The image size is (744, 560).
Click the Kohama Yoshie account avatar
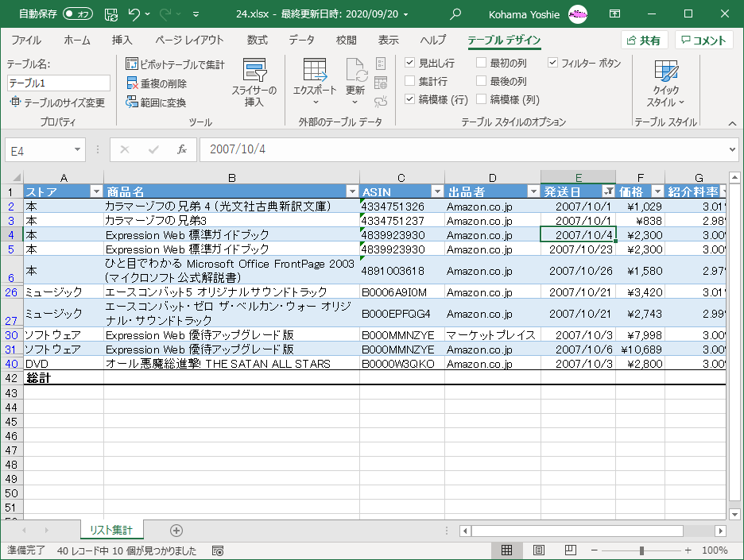tap(578, 15)
